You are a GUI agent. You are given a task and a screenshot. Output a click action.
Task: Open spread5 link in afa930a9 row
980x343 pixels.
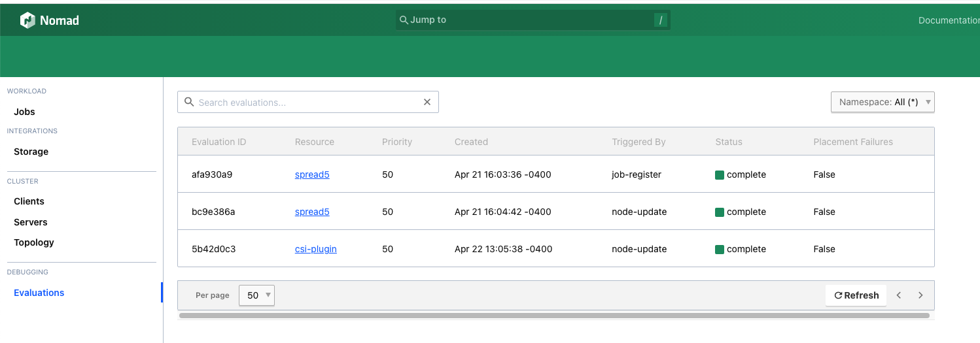(312, 174)
